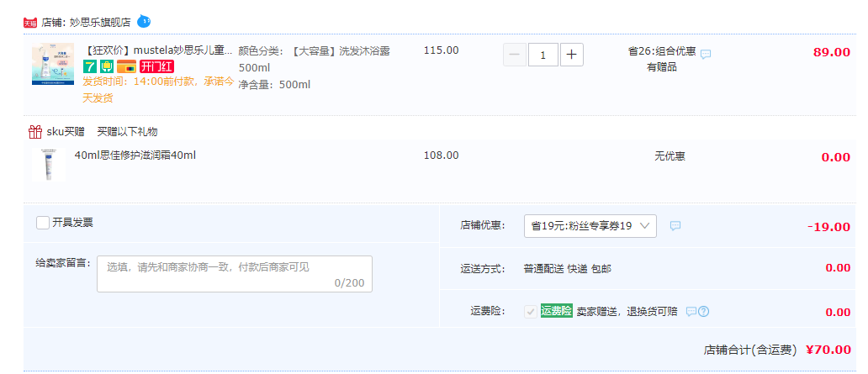This screenshot has width=868, height=374.
Task: Click the red 89.00 item price
Action: pos(832,53)
